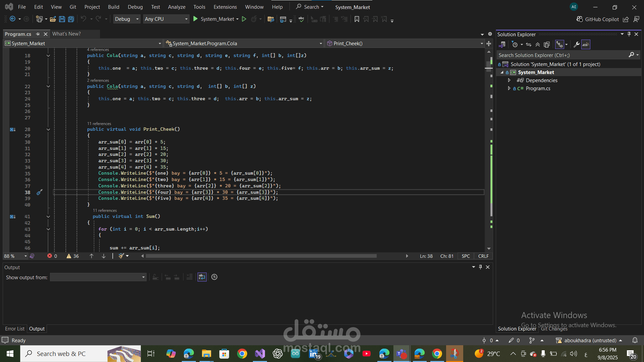Collapse the Print_Cheek method at line 28
The width and height of the screenshot is (644, 362).
pos(48,129)
